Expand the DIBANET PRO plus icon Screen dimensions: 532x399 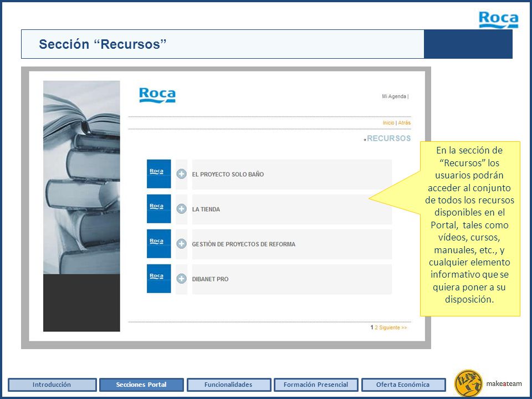click(x=182, y=279)
